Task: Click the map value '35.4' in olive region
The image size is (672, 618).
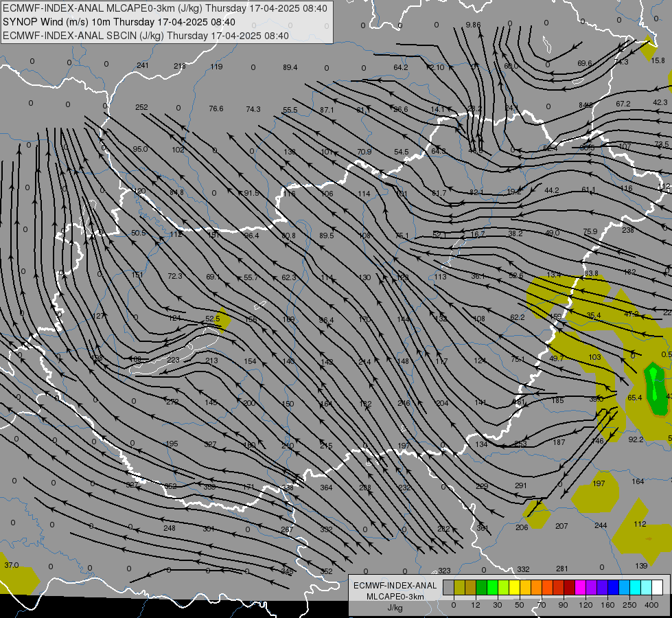Action: (x=594, y=315)
